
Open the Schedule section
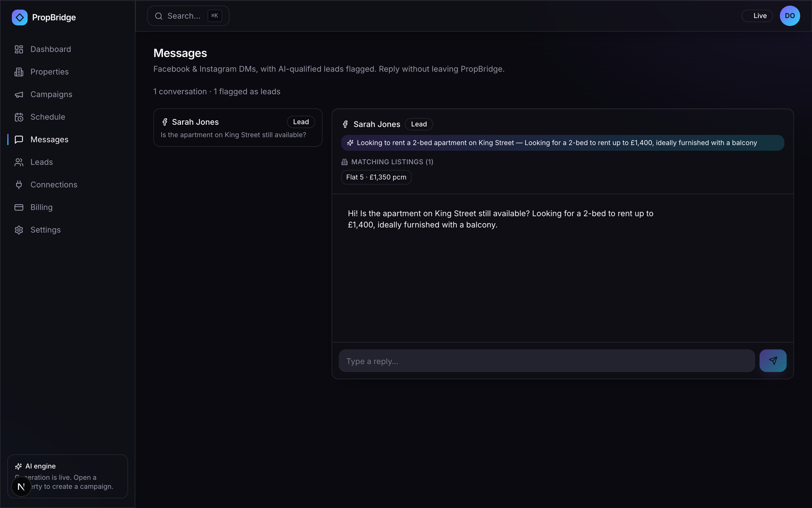pos(67,117)
